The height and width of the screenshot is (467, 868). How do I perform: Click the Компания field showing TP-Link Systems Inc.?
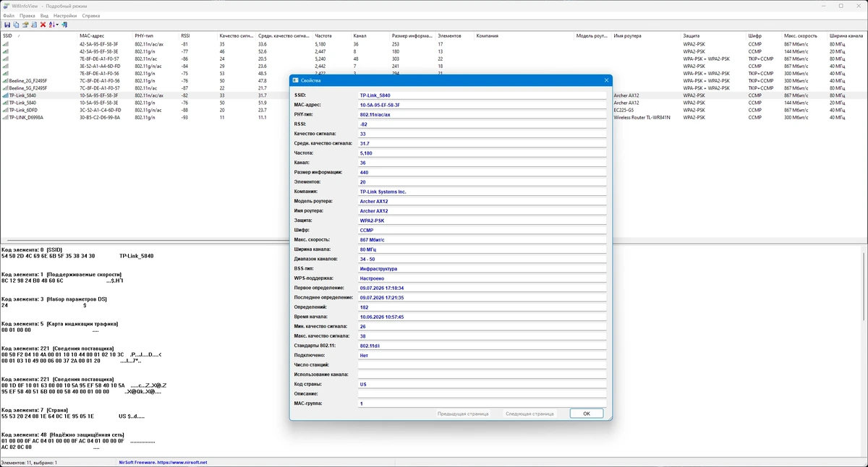[482, 192]
